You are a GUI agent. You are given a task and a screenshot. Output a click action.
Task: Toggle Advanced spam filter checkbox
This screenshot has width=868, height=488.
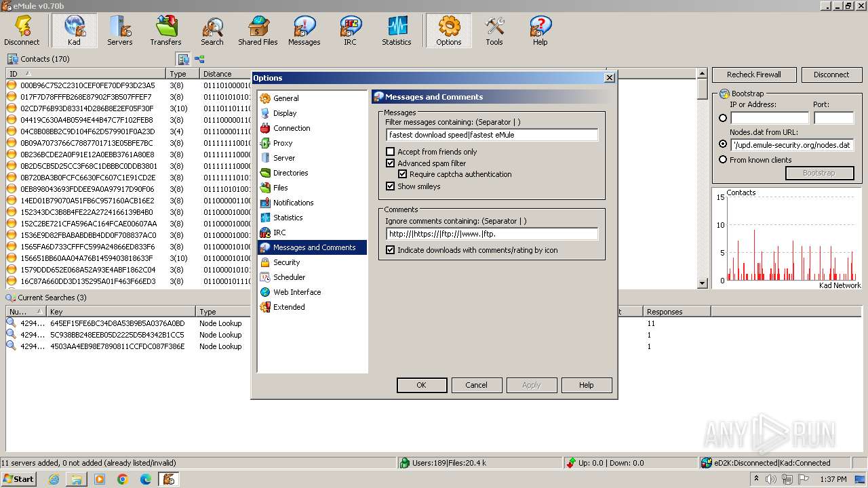390,163
